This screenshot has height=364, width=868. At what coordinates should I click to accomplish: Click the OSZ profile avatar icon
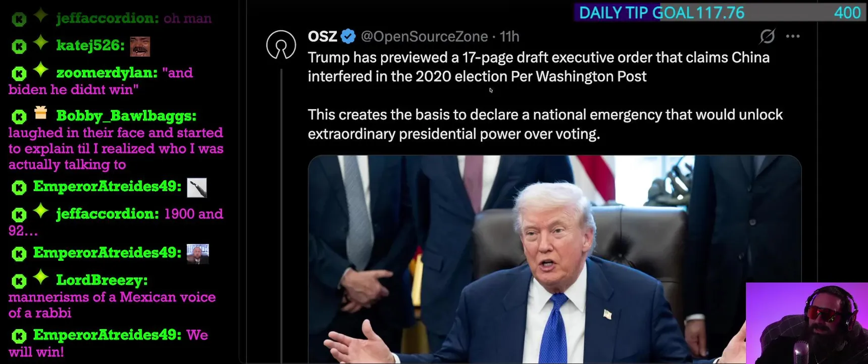(281, 45)
